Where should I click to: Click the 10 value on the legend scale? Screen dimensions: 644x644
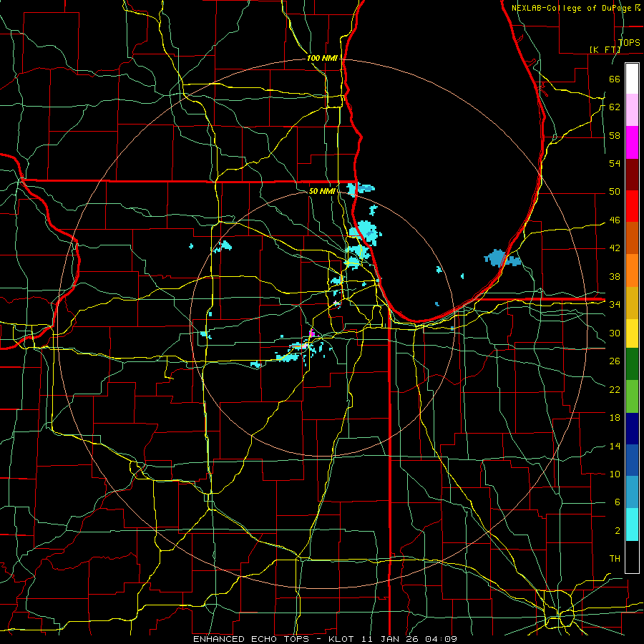(615, 474)
